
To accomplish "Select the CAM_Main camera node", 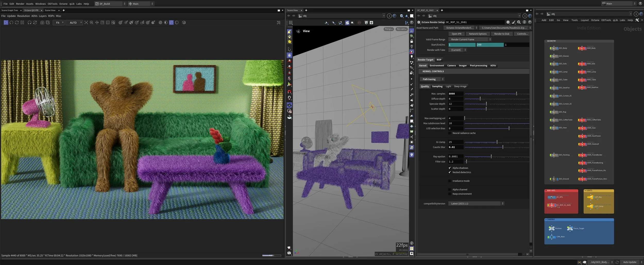I will (552, 237).
